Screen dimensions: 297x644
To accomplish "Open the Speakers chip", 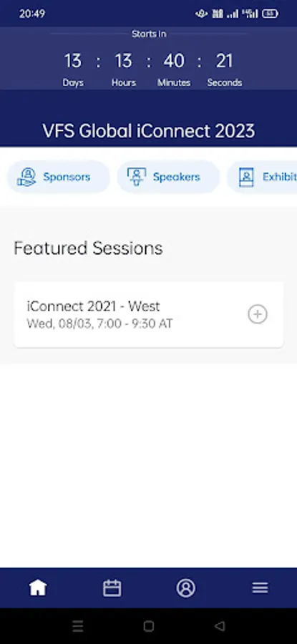I will tap(168, 177).
